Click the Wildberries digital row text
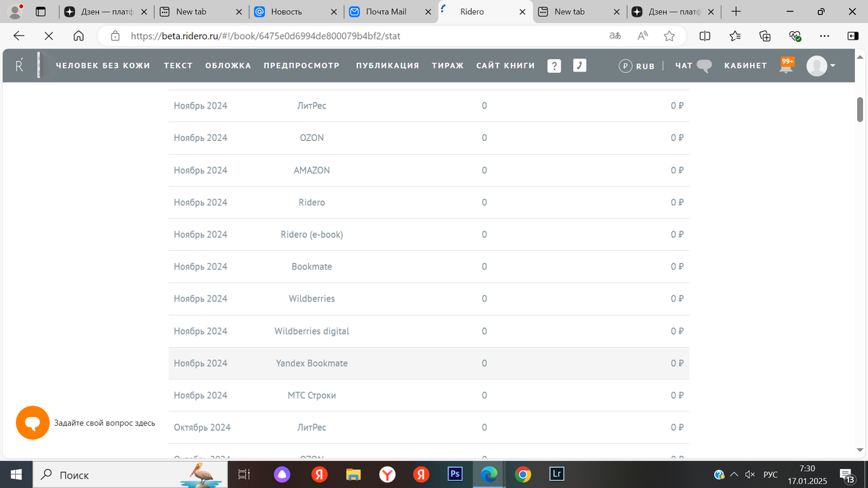 (312, 331)
